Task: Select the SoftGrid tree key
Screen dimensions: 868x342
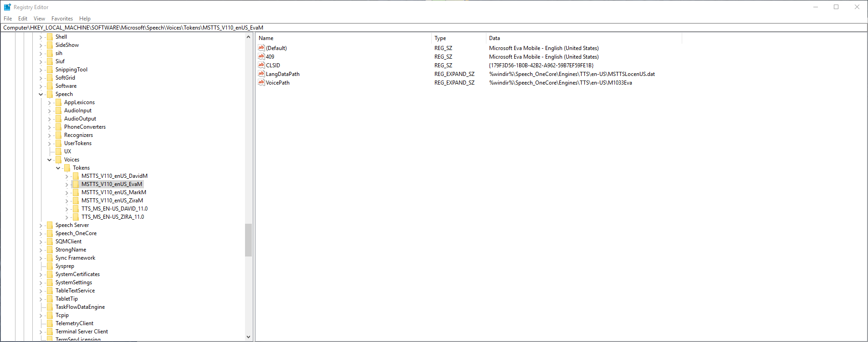Action: coord(65,78)
